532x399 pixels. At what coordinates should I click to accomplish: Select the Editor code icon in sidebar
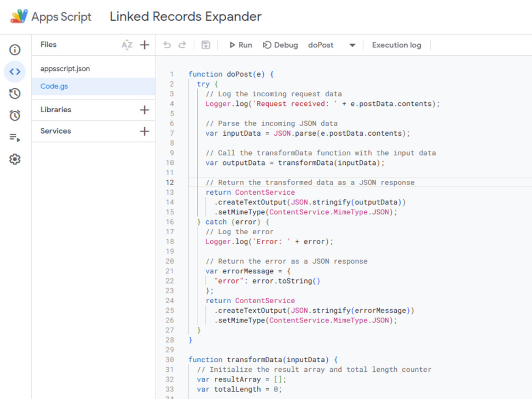(14, 72)
